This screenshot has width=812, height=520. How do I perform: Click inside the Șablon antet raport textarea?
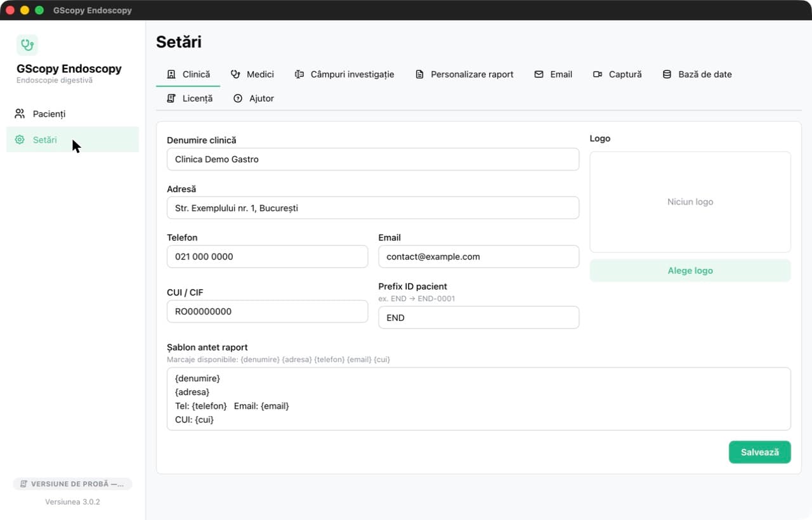(479, 399)
